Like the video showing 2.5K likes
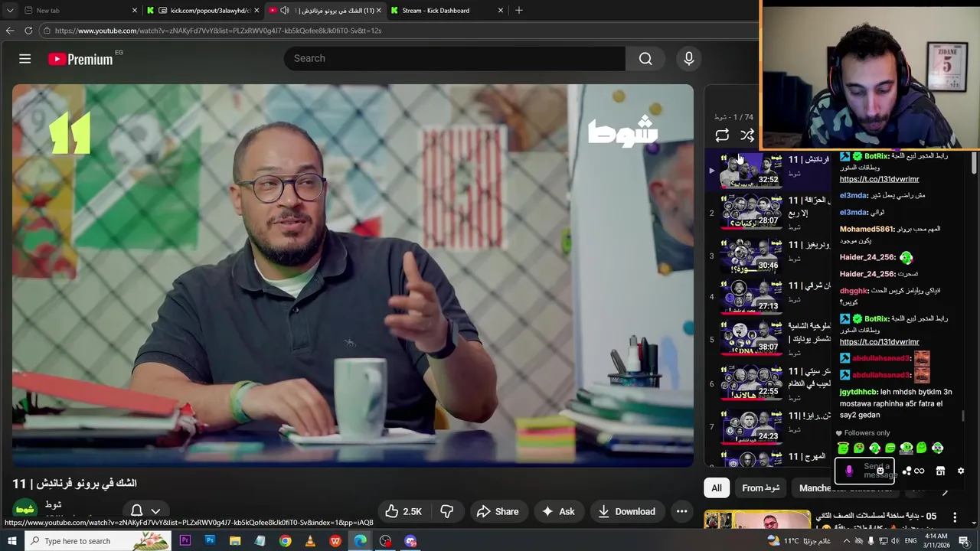980x551 pixels. 403,511
